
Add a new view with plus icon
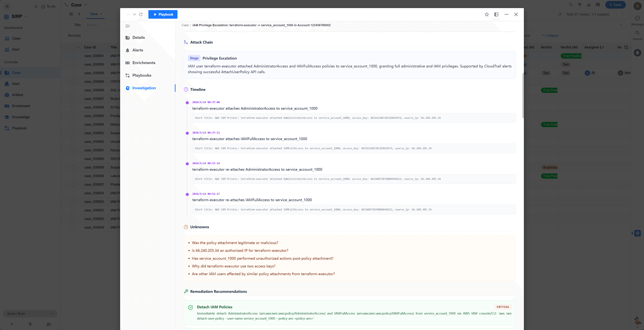tap(79, 14)
